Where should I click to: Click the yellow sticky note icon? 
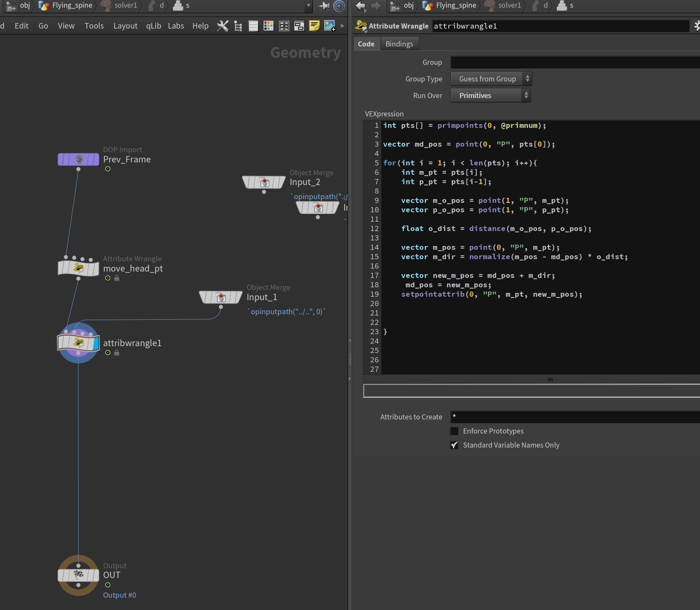click(x=314, y=26)
